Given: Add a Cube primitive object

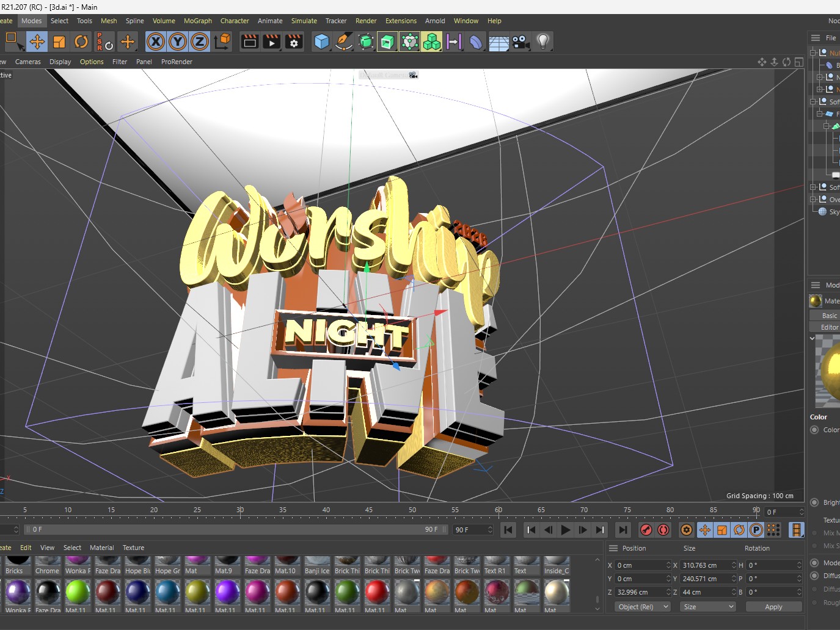Looking at the screenshot, I should tap(322, 42).
